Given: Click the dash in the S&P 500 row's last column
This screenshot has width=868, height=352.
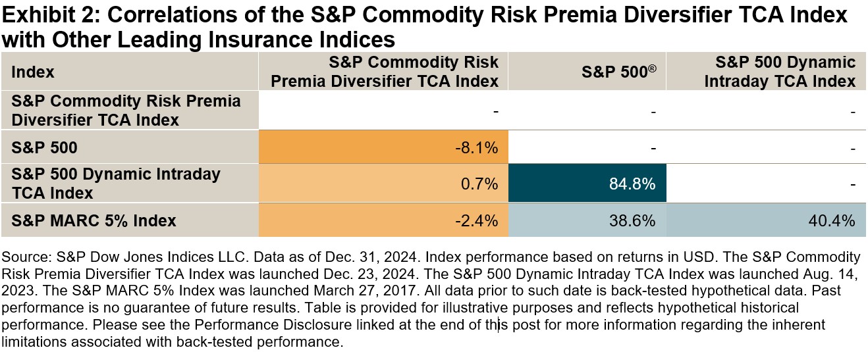Looking at the screenshot, I should click(852, 148).
